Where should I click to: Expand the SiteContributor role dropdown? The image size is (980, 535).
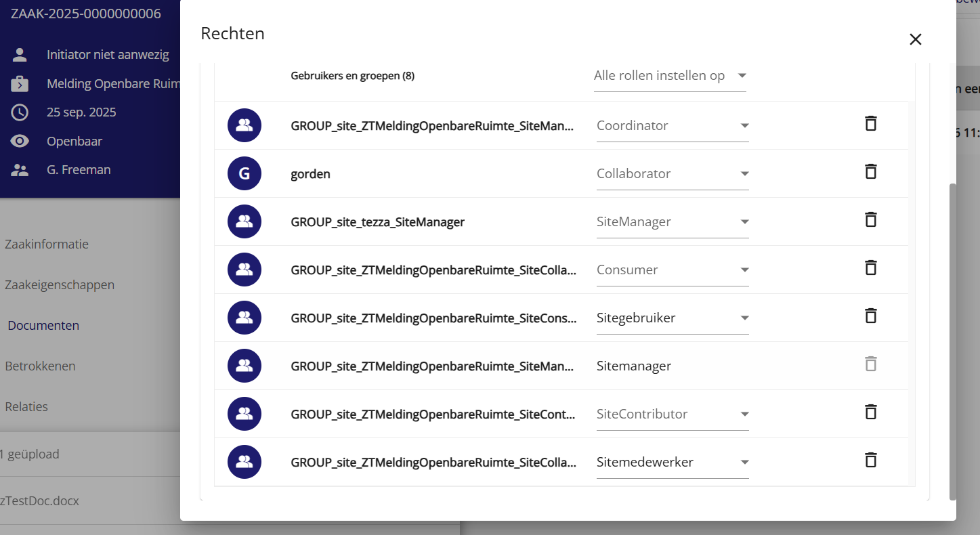point(672,414)
